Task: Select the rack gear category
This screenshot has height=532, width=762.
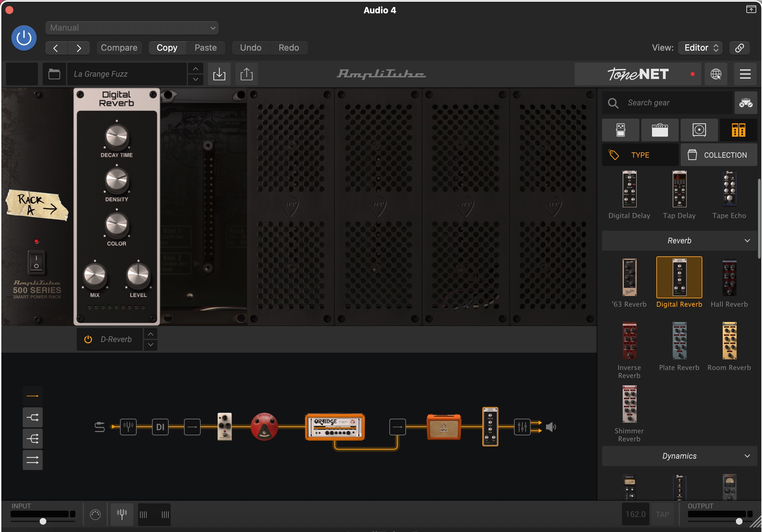Action: click(738, 130)
